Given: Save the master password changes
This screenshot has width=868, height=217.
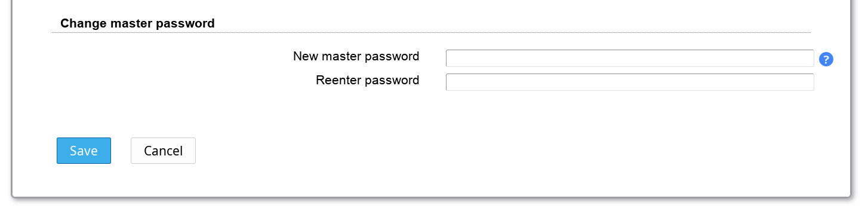Looking at the screenshot, I should click(84, 151).
